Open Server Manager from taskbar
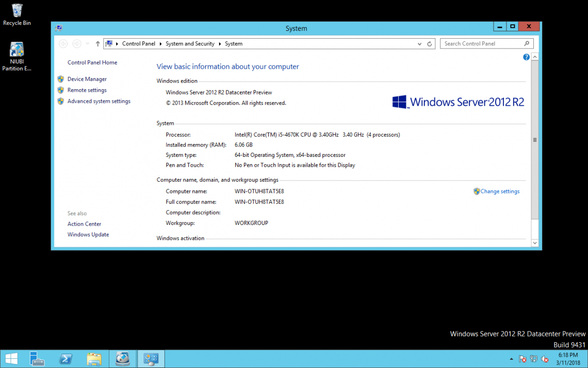This screenshot has height=368, width=588. coord(37,359)
